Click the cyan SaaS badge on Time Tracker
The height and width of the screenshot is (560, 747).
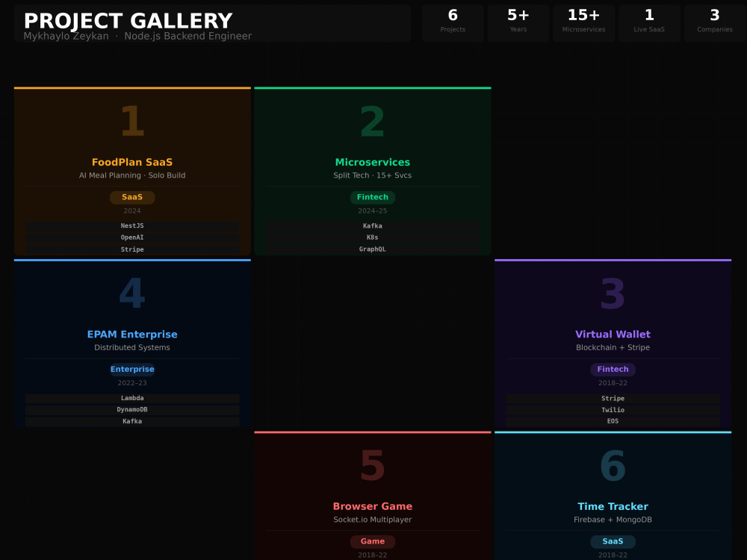coord(613,541)
